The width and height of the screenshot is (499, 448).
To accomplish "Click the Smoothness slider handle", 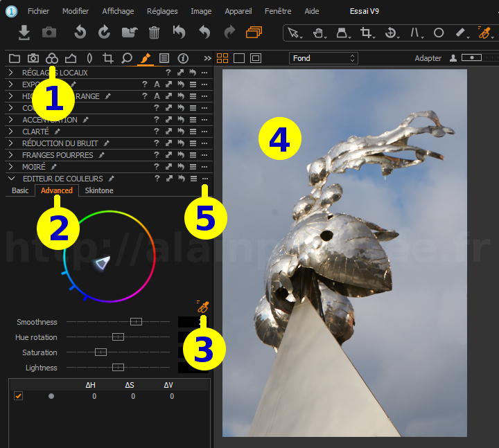I will click(137, 322).
